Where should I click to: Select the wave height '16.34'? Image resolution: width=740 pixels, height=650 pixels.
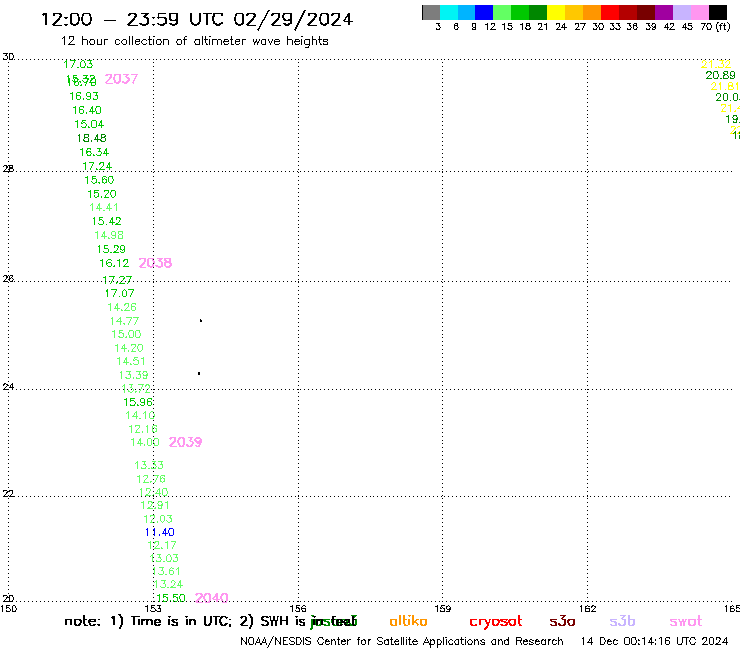[94, 152]
